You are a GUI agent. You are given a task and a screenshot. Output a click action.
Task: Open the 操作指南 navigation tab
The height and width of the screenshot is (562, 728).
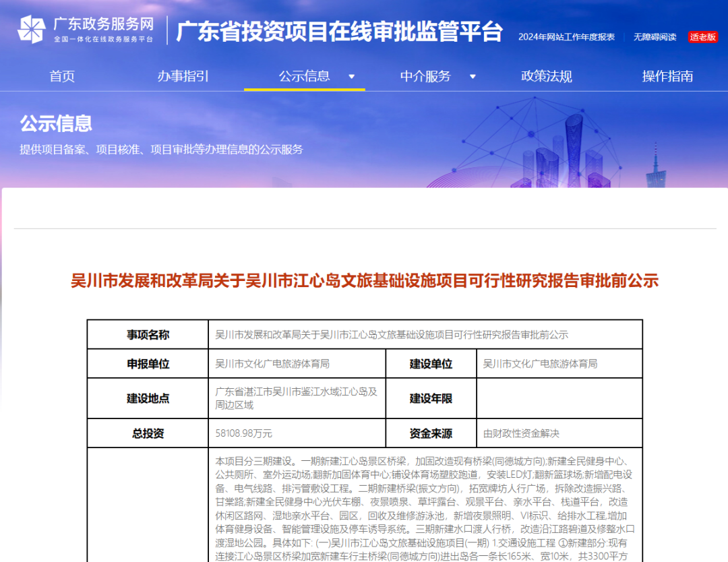[667, 76]
